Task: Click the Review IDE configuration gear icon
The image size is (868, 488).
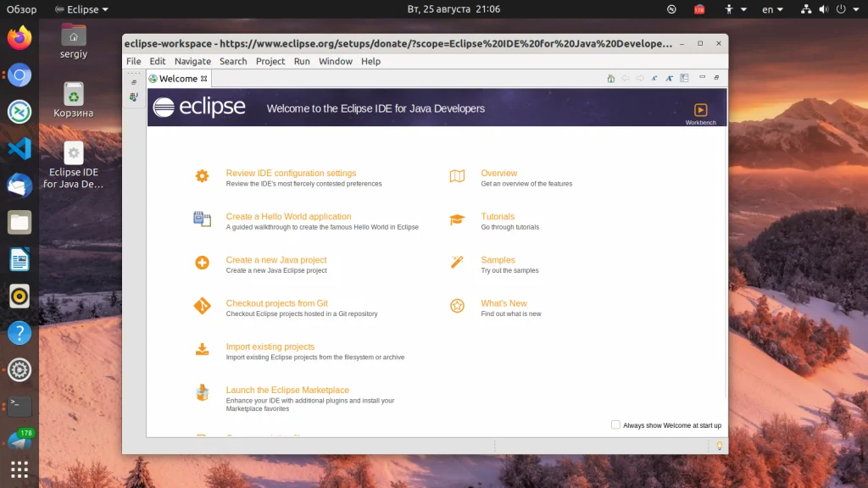Action: coord(202,176)
